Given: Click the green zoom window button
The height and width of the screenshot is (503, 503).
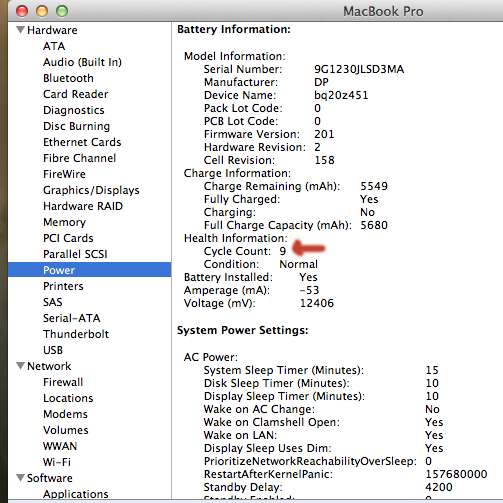Looking at the screenshot, I should point(62,11).
